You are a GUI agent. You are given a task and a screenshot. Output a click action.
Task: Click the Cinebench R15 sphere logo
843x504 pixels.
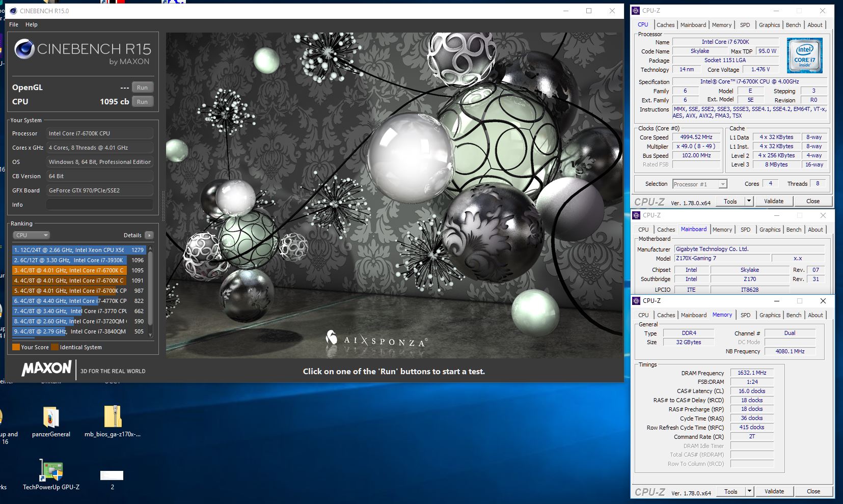[24, 49]
